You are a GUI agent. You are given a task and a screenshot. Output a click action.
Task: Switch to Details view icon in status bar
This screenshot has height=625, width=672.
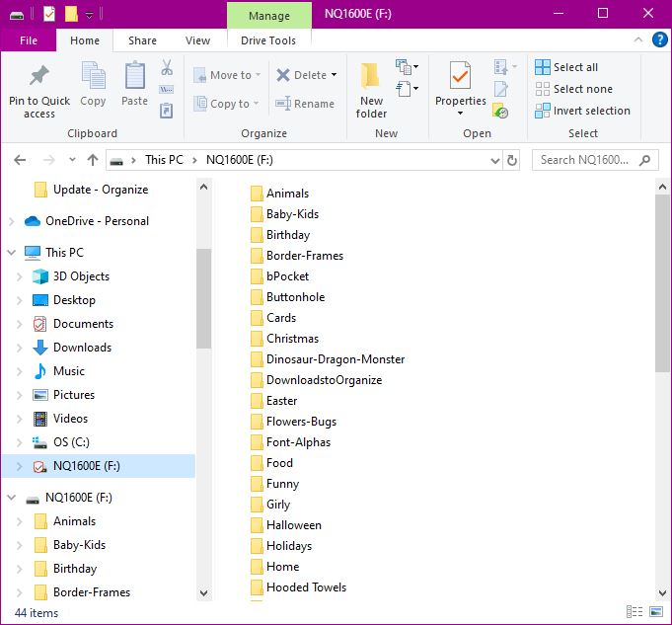[x=635, y=612]
